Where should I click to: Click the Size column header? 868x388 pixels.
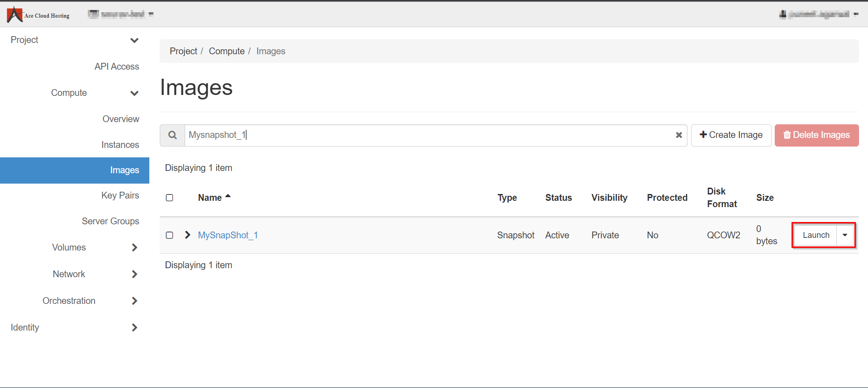tap(765, 198)
